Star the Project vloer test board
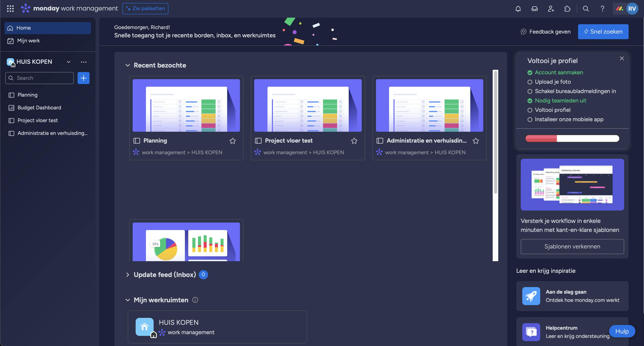This screenshot has height=346, width=644. click(x=354, y=141)
